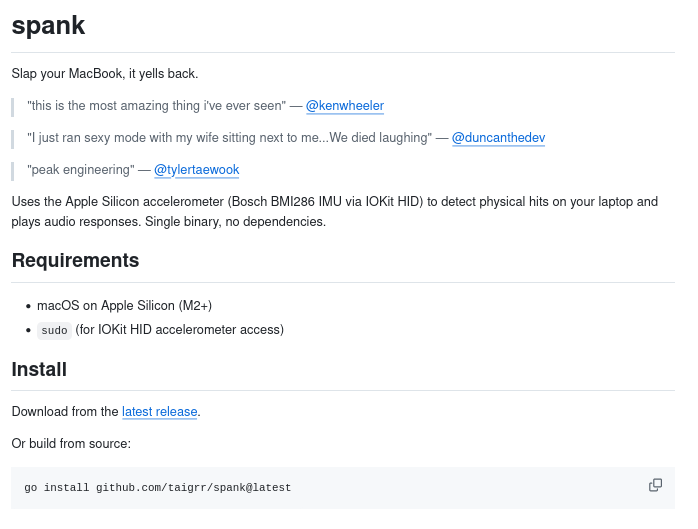Click the 'Or build from source:' text
This screenshot has height=529, width=698.
click(71, 443)
